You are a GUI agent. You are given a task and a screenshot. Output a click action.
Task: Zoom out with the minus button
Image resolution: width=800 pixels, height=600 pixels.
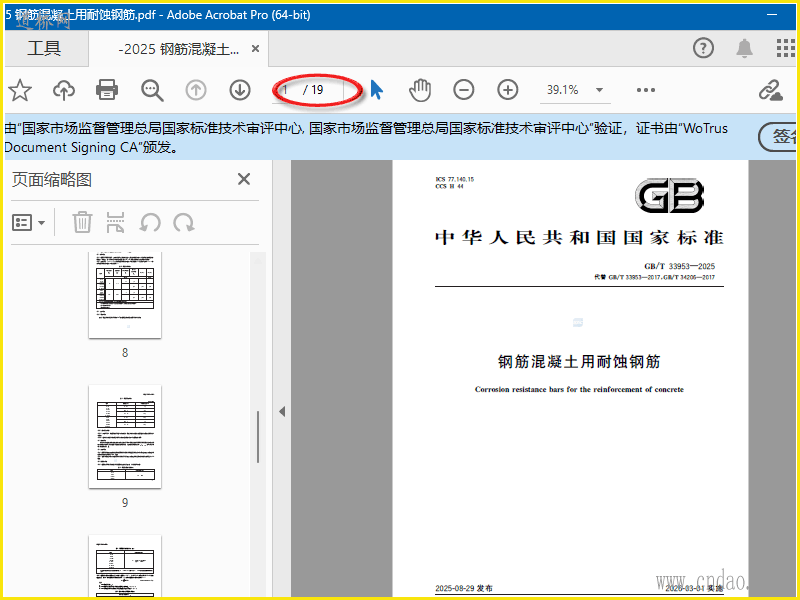click(464, 90)
